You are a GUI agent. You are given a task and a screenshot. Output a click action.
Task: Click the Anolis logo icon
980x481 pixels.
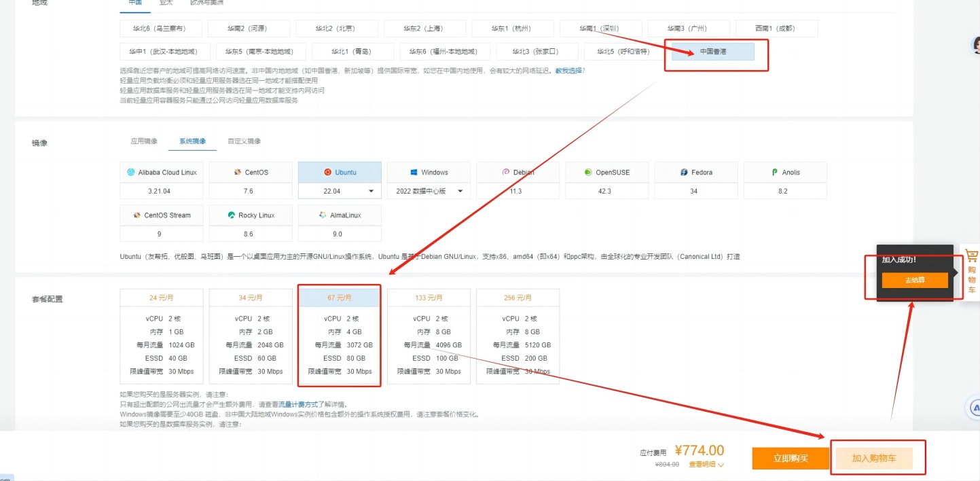[x=775, y=173]
